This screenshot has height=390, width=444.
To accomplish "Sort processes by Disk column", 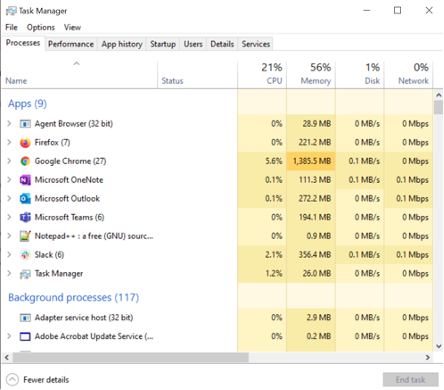I will coord(360,75).
